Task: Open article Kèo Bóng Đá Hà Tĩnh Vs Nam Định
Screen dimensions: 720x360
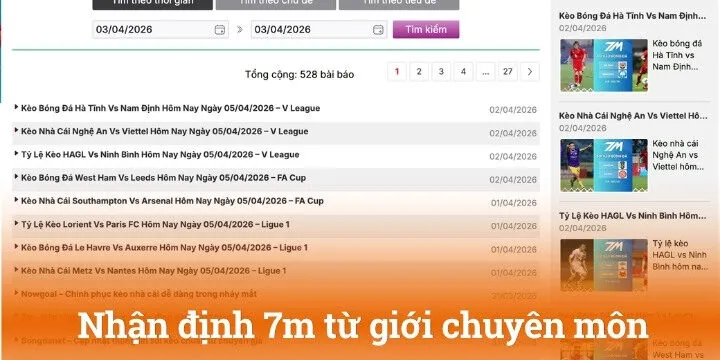Action: [x=170, y=108]
